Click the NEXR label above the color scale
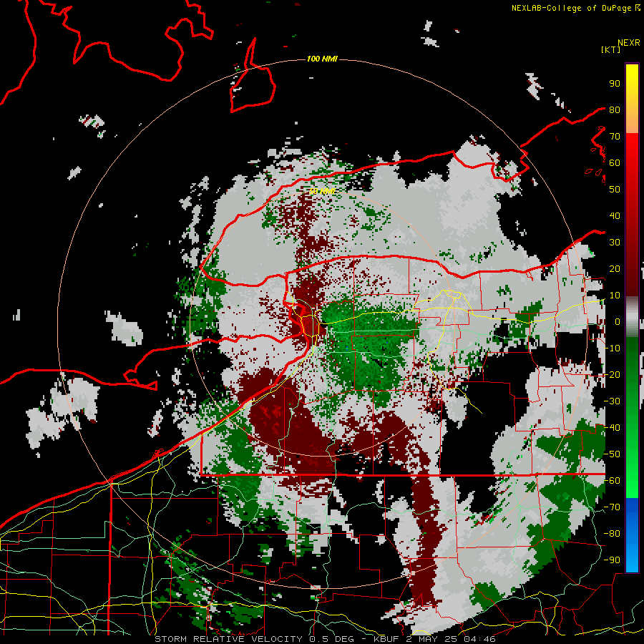 pos(629,43)
